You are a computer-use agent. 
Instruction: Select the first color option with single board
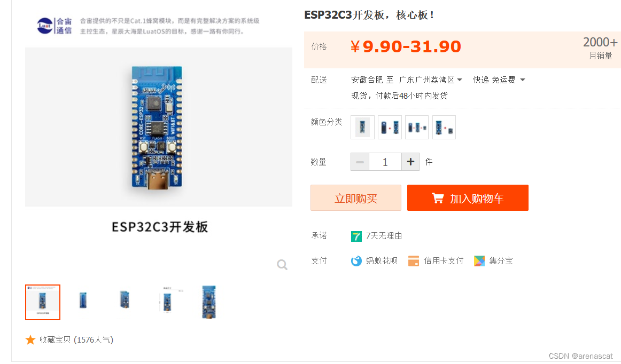tap(362, 127)
